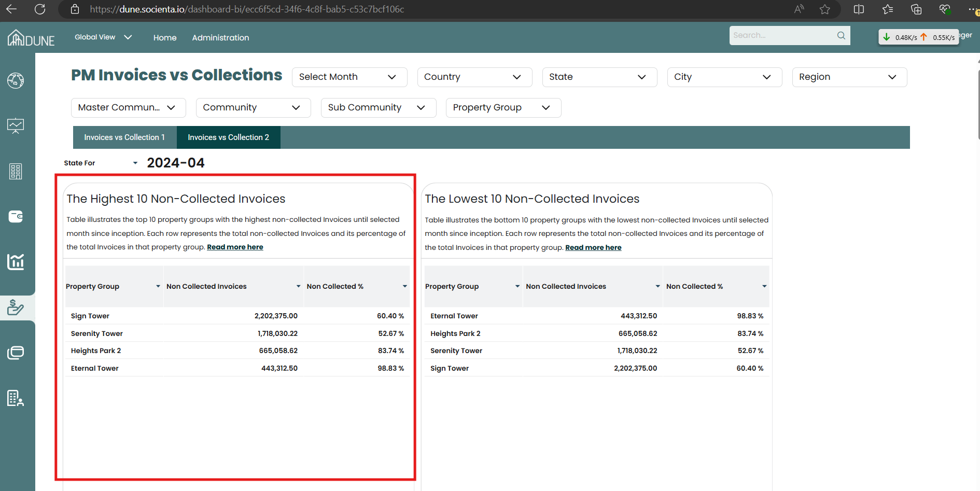Open the Select Month dropdown
The height and width of the screenshot is (491, 980).
tap(349, 77)
